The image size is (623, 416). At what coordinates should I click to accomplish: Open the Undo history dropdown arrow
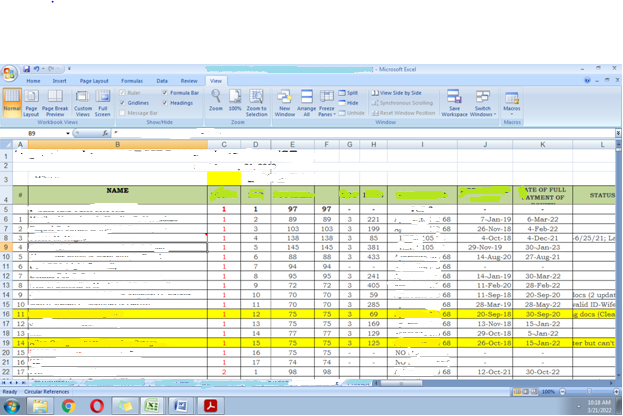pos(43,69)
